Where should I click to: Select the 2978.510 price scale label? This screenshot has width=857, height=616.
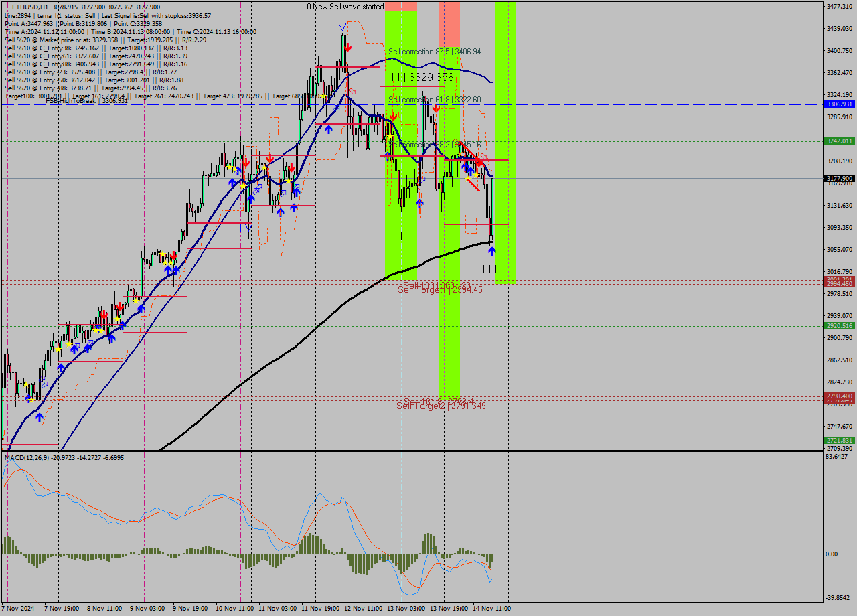coord(840,293)
